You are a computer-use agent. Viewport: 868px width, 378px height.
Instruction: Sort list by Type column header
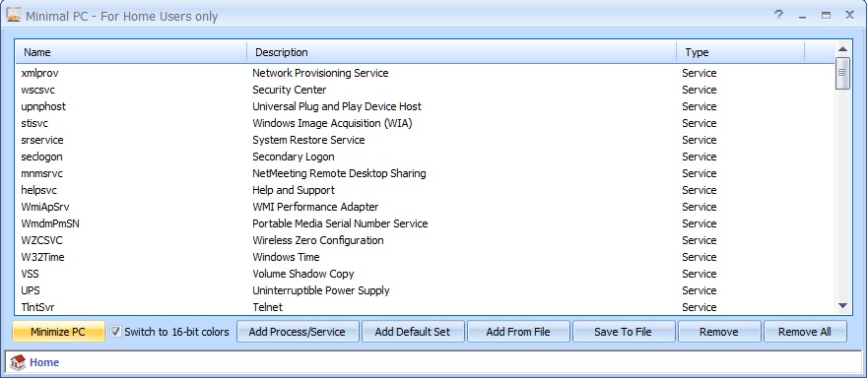coord(741,52)
